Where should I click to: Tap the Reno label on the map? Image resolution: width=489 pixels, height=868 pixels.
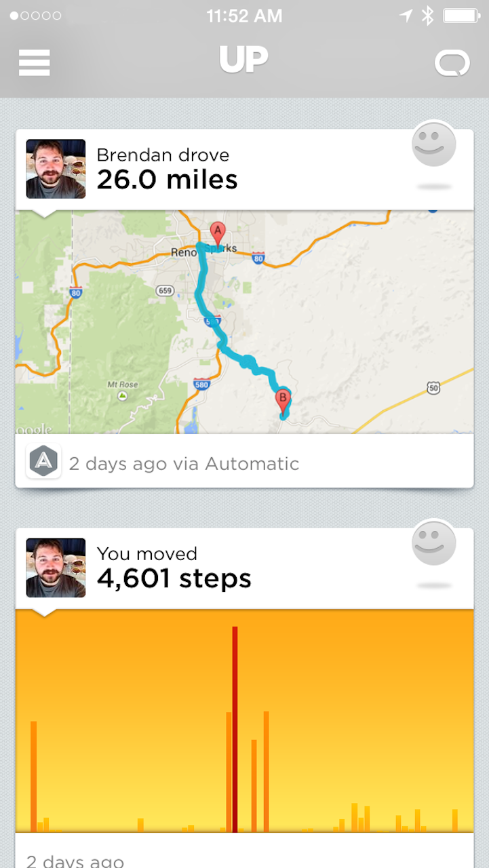(x=183, y=252)
